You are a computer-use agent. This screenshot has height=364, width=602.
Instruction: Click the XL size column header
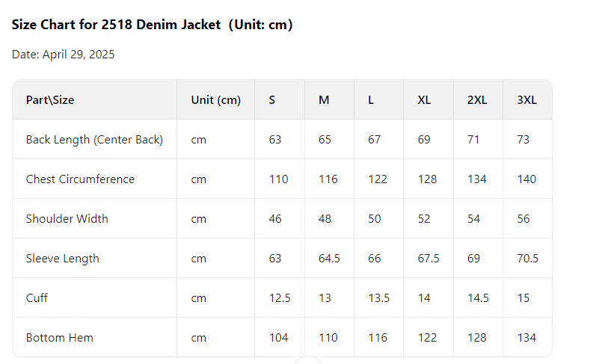point(424,100)
